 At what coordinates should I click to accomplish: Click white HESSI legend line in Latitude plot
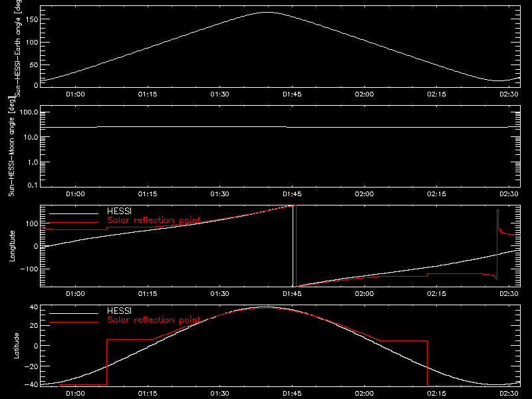74,313
